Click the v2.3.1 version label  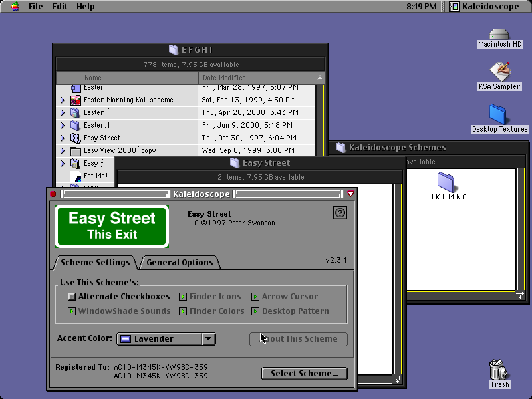click(336, 260)
